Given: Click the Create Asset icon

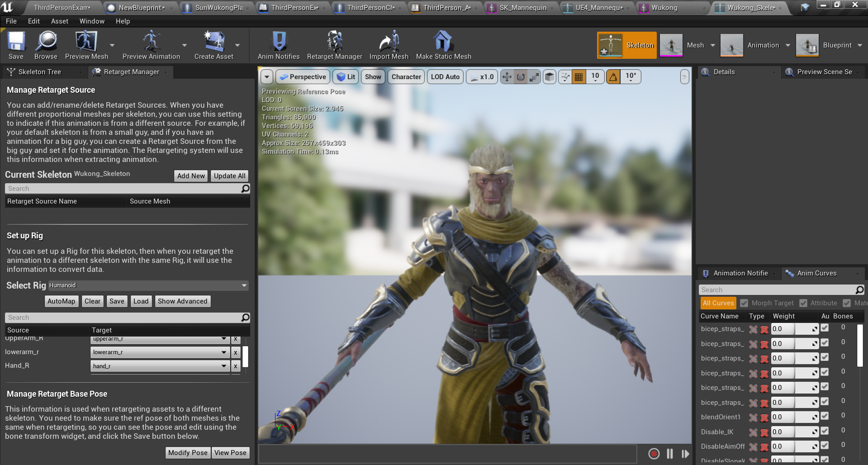Looking at the screenshot, I should point(213,41).
